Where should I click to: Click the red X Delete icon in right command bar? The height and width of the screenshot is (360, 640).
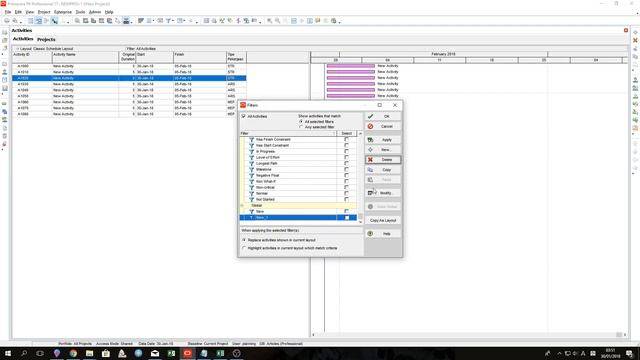[635, 40]
